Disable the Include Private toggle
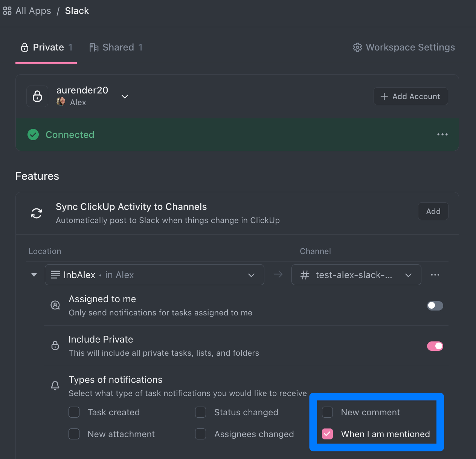 435,346
